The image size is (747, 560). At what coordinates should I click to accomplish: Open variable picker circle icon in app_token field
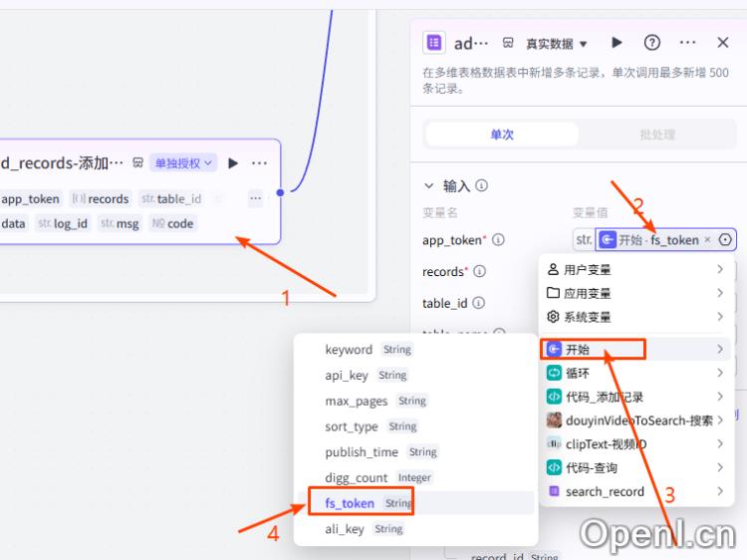pos(725,240)
